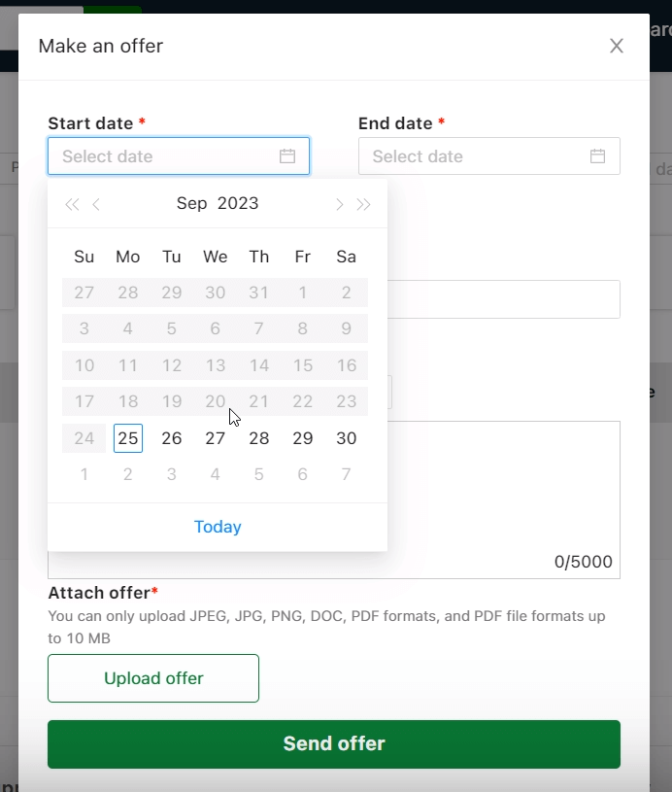
Task: Close the Make an offer dialog
Action: (617, 46)
